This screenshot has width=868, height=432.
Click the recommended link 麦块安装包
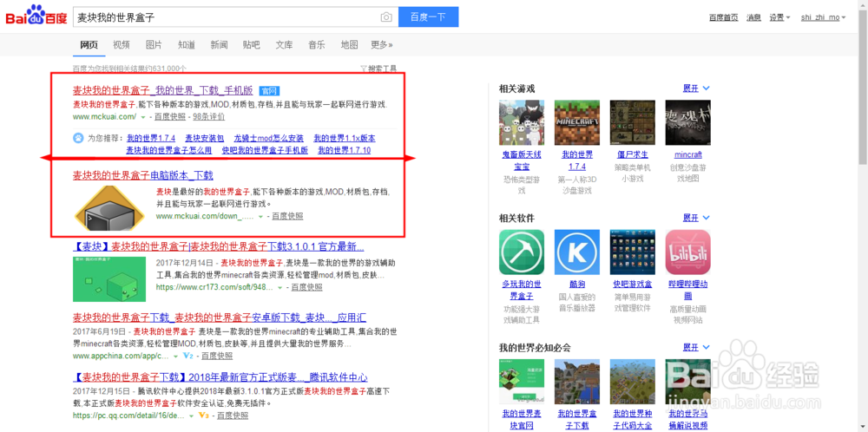(x=204, y=138)
